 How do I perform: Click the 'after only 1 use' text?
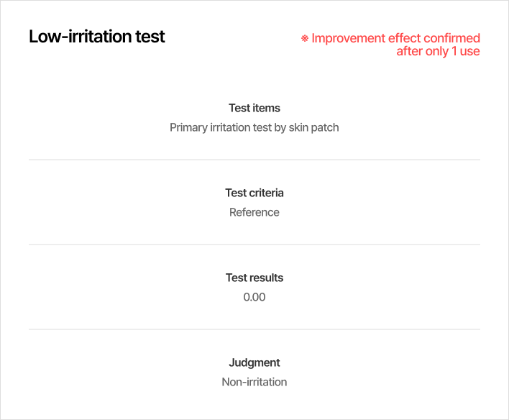[x=439, y=51]
